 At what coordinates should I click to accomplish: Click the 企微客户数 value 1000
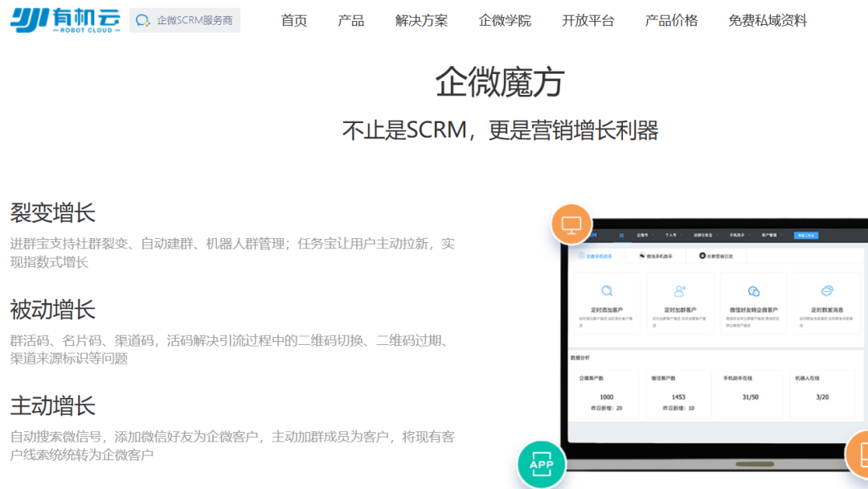(606, 397)
